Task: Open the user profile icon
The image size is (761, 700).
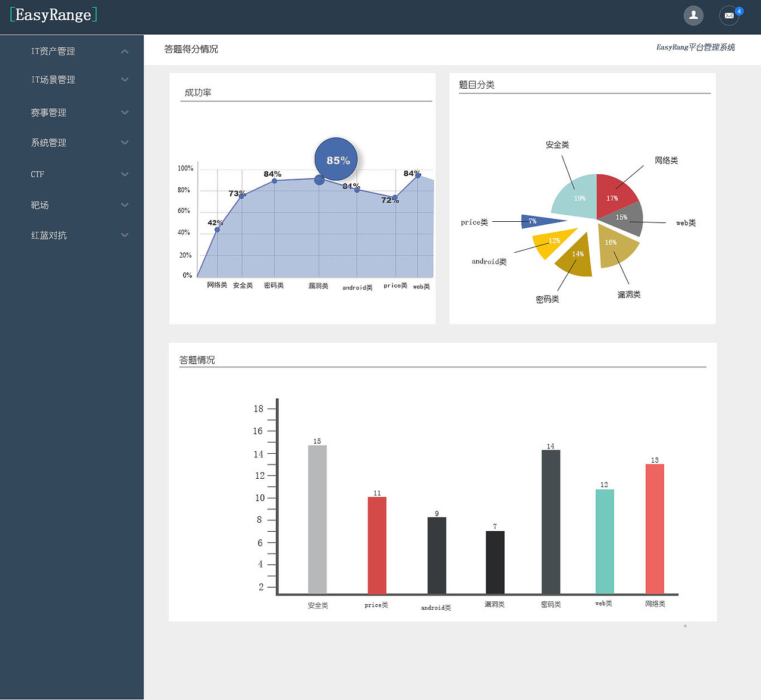Action: pos(693,15)
